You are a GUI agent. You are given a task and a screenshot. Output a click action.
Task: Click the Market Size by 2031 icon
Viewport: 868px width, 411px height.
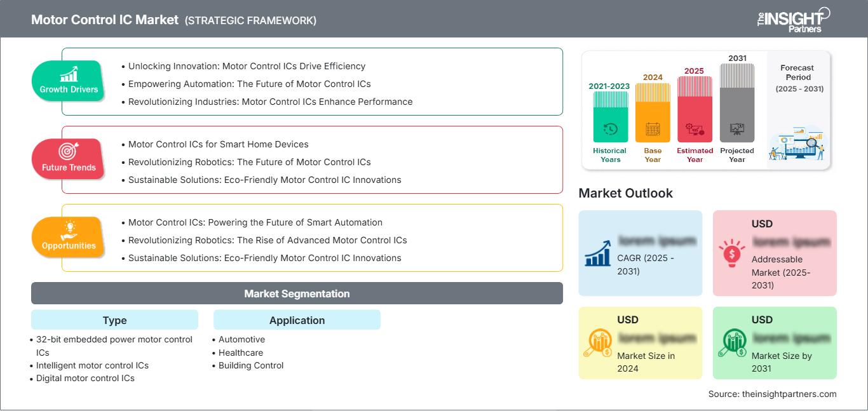coord(732,343)
